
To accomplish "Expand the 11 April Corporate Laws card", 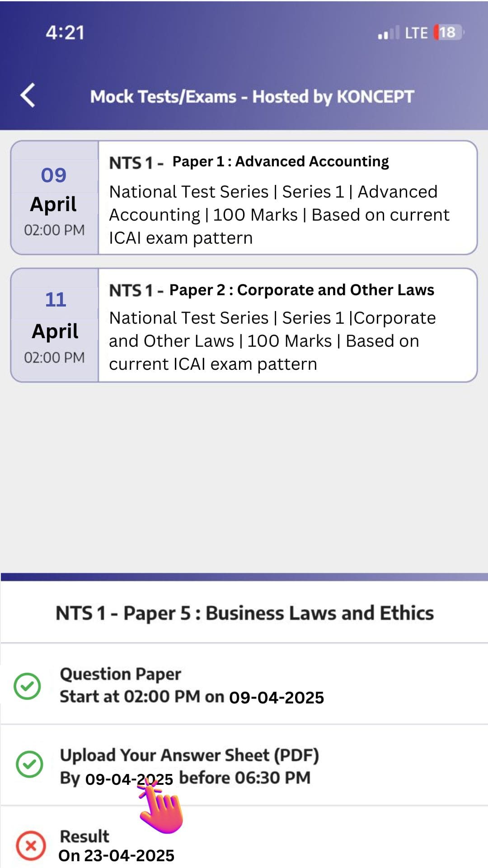I will (244, 325).
